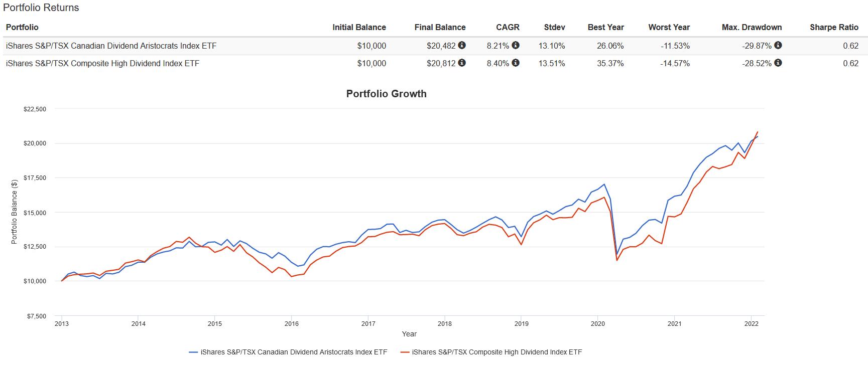Open info icon next to $20,812 balance
The width and height of the screenshot is (868, 367).
pyautogui.click(x=462, y=63)
